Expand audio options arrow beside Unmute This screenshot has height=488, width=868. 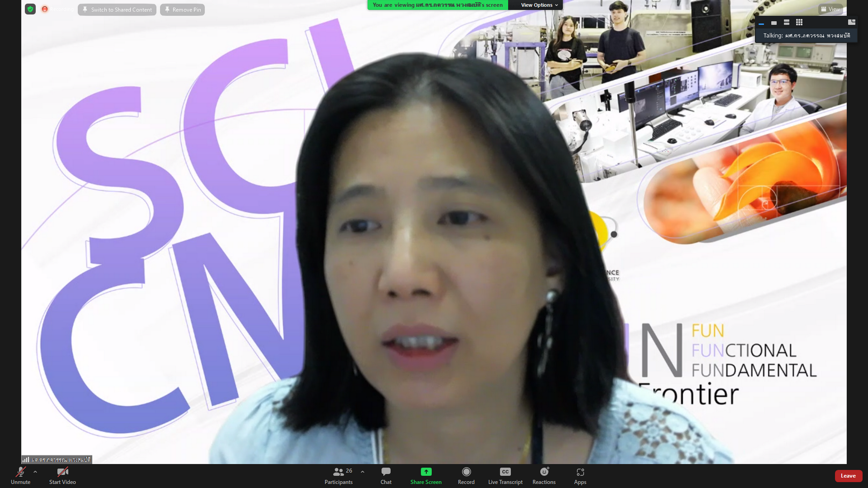35,472
